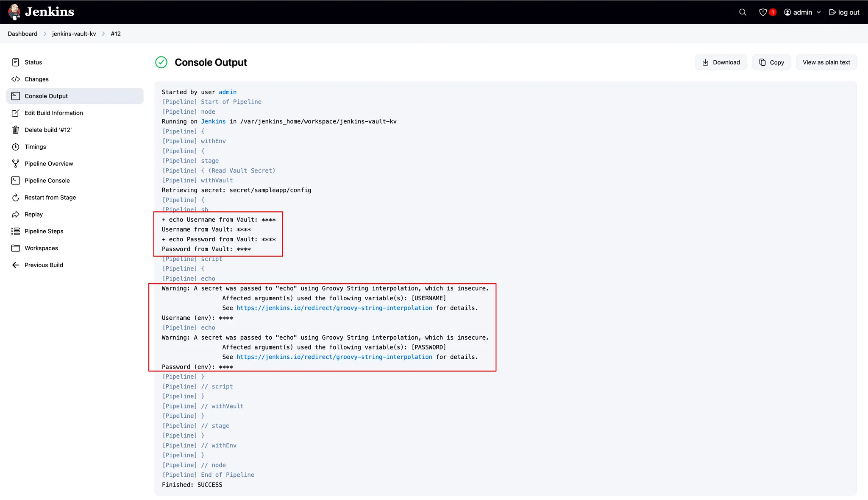This screenshot has height=500, width=868.
Task: Open Pipeline Console in sidebar
Action: pos(47,181)
